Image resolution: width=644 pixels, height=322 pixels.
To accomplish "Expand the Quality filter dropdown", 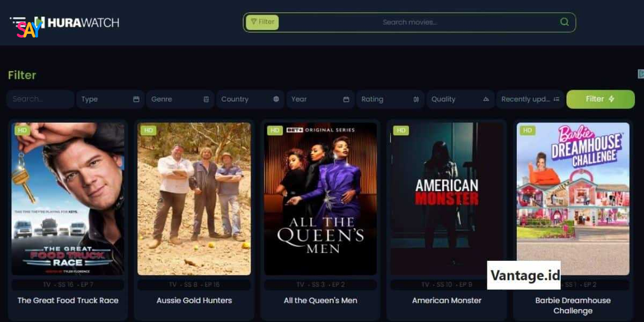I will [460, 99].
